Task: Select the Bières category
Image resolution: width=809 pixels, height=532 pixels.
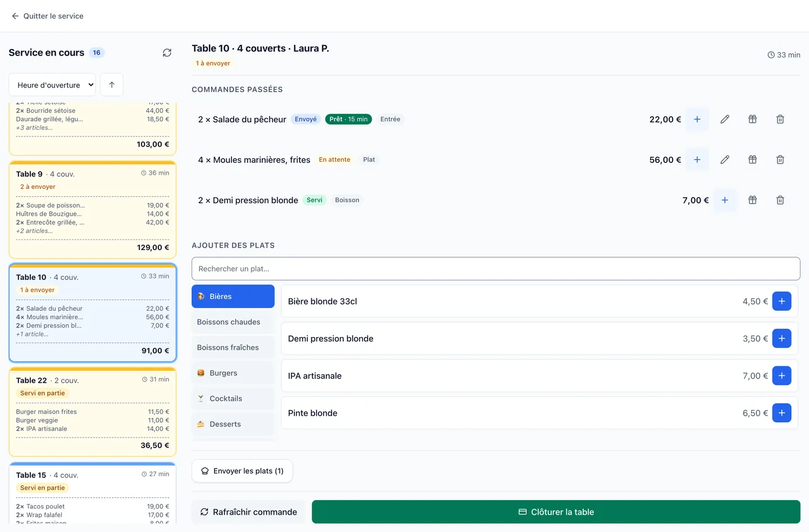Action: [x=233, y=297]
